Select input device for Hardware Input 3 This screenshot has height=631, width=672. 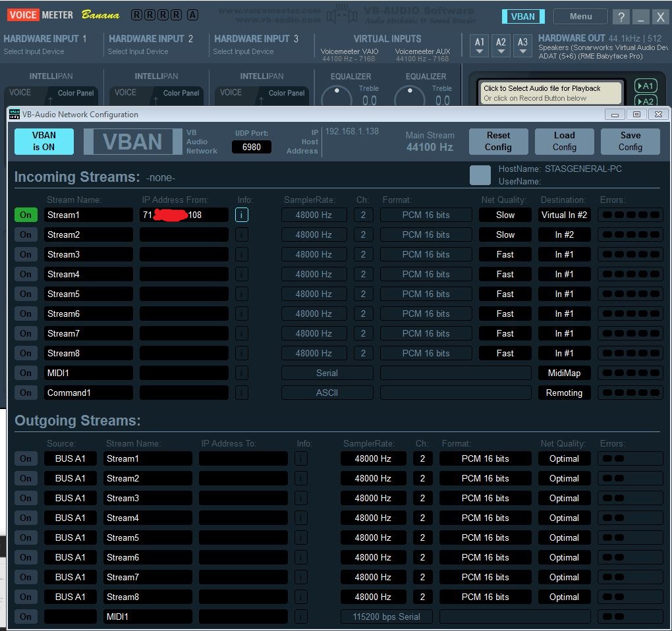243,51
